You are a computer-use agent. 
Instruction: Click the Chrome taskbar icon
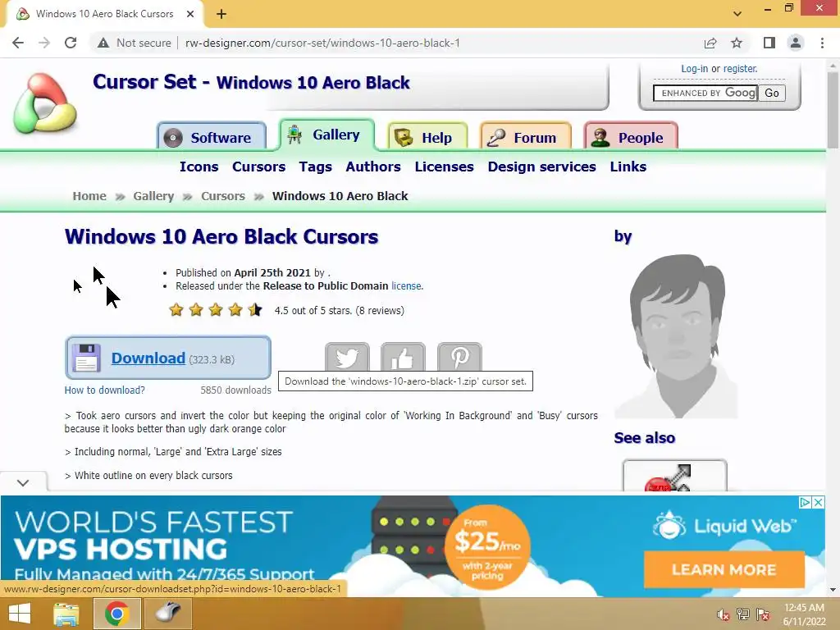coord(116,614)
